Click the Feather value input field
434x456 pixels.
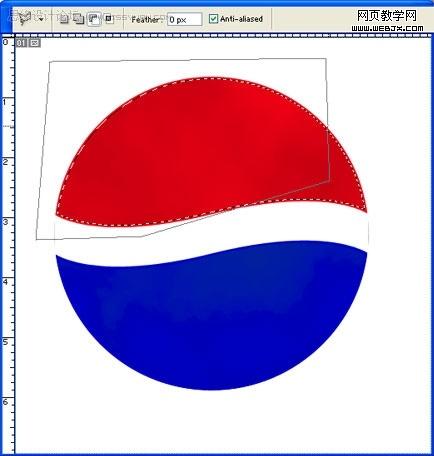(x=184, y=19)
